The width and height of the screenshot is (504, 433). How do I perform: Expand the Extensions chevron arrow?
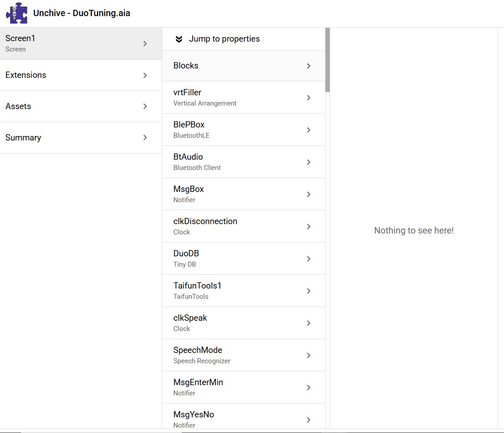(145, 75)
